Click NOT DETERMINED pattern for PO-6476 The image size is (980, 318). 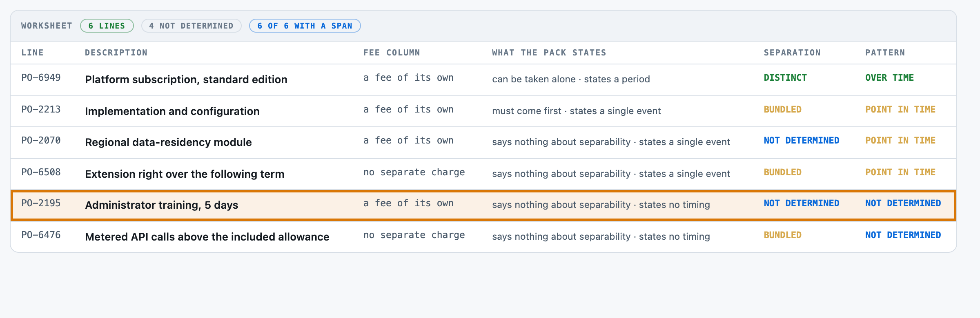click(903, 235)
